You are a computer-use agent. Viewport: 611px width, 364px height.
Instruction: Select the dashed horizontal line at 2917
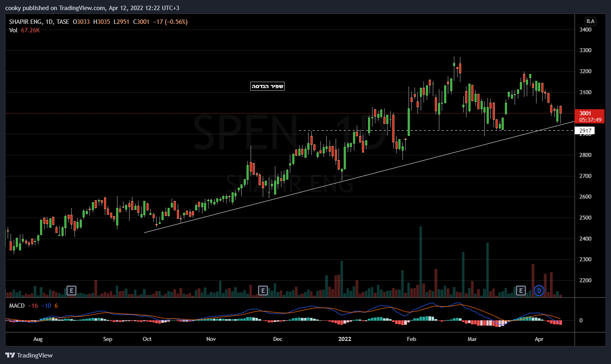pyautogui.click(x=436, y=131)
